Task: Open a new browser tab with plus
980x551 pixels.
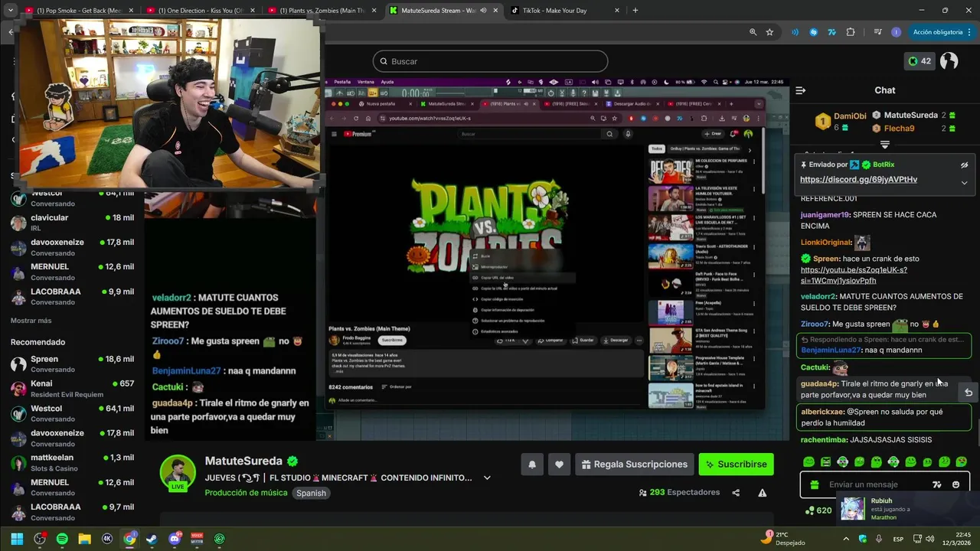Action: click(x=635, y=11)
